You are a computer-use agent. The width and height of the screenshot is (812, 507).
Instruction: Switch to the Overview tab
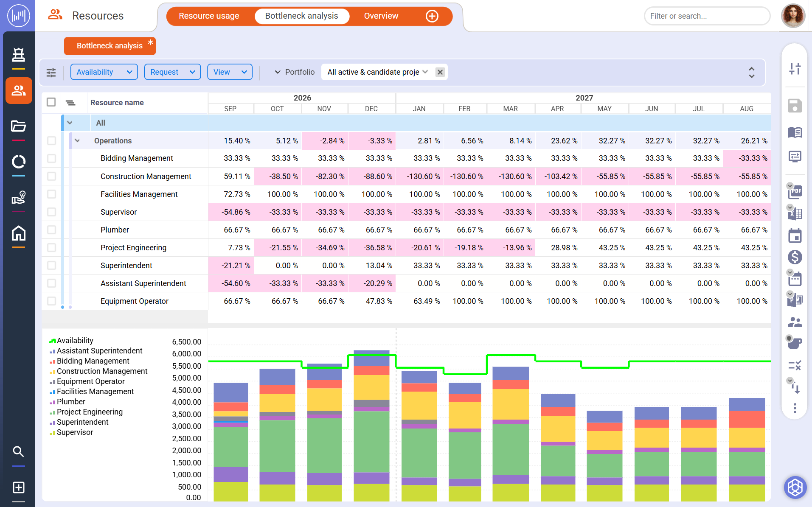click(x=381, y=16)
